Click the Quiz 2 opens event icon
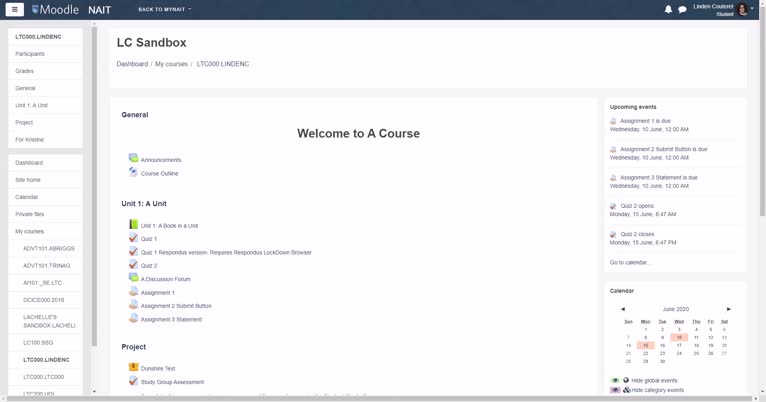Image resolution: width=766 pixels, height=402 pixels. 613,206
